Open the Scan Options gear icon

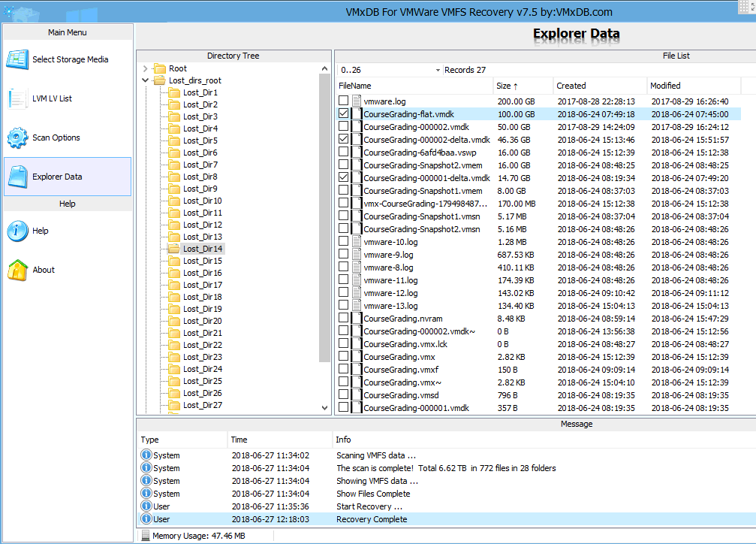[17, 138]
